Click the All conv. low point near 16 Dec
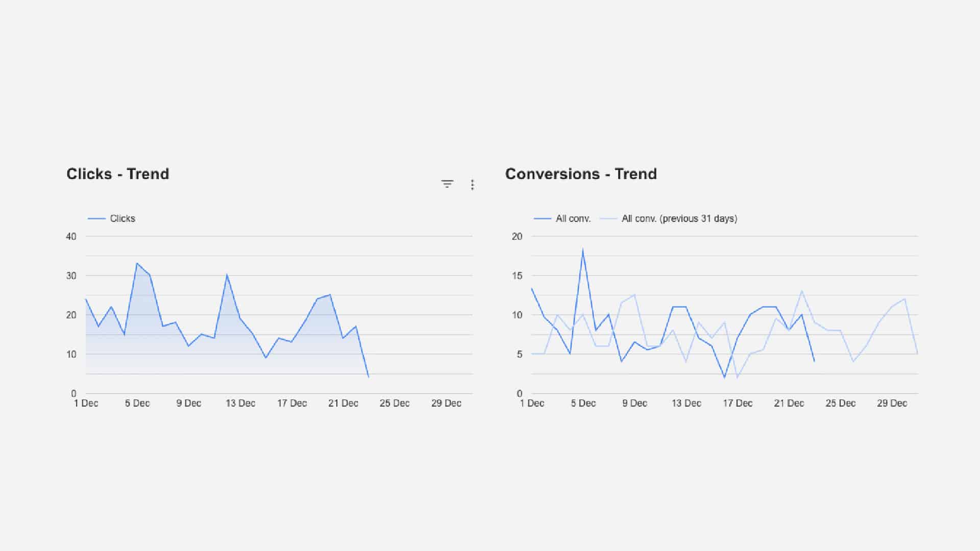Viewport: 980px width, 551px height. click(x=724, y=378)
